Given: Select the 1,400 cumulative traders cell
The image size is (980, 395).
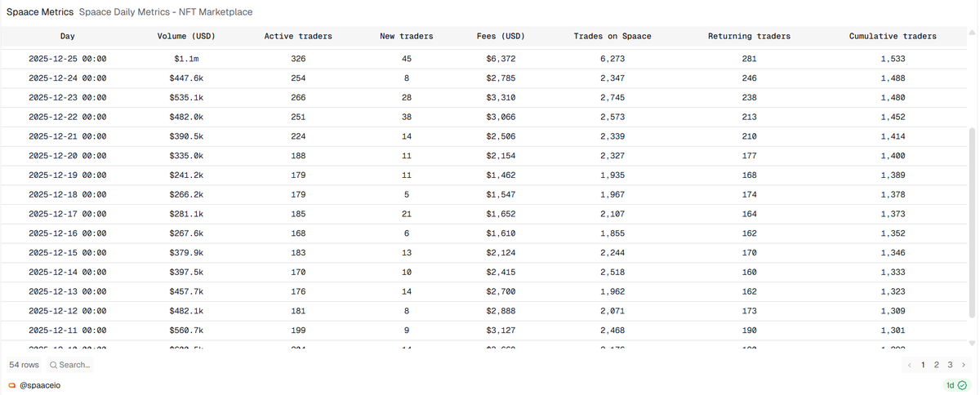Looking at the screenshot, I should pyautogui.click(x=893, y=156).
